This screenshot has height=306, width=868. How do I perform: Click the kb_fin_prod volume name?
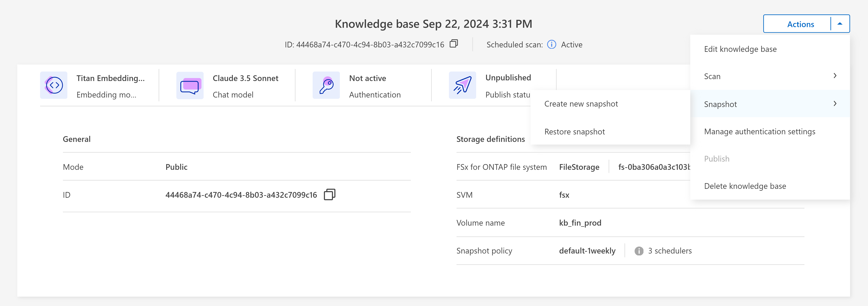(580, 223)
